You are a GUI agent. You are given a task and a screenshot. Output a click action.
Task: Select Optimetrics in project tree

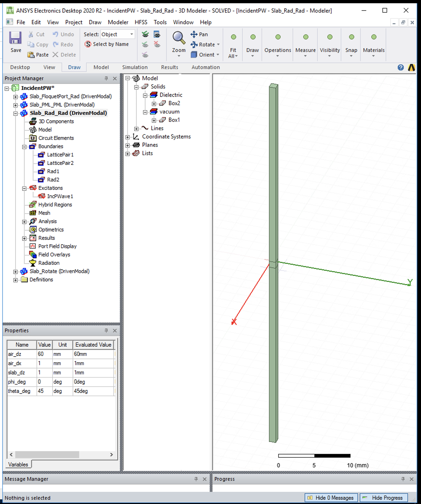click(x=51, y=230)
